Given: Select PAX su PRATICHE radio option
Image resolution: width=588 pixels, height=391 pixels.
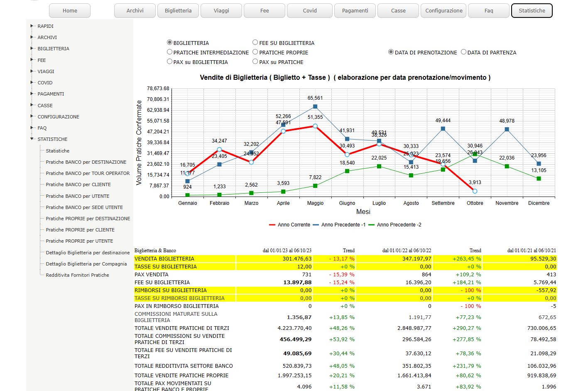Looking at the screenshot, I should tap(255, 61).
